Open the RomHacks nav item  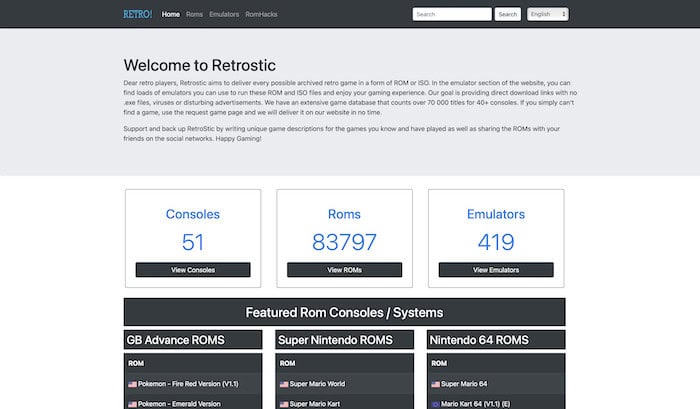[x=261, y=14]
